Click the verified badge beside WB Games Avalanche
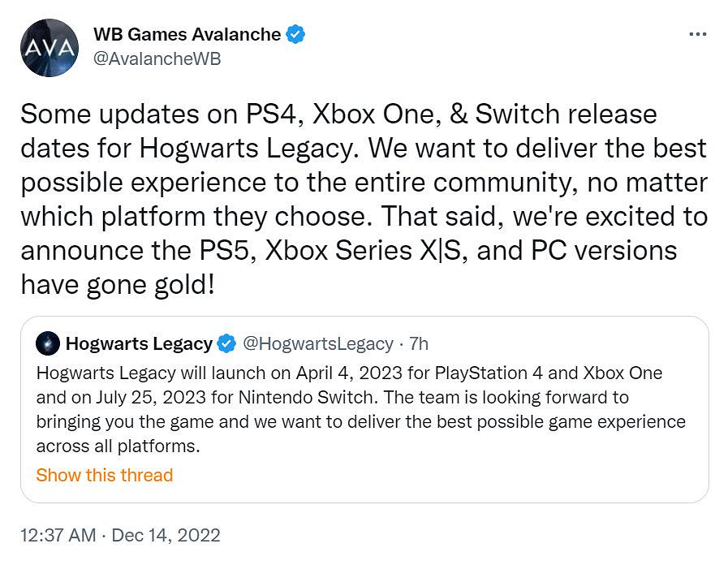This screenshot has height=565, width=728. [296, 34]
